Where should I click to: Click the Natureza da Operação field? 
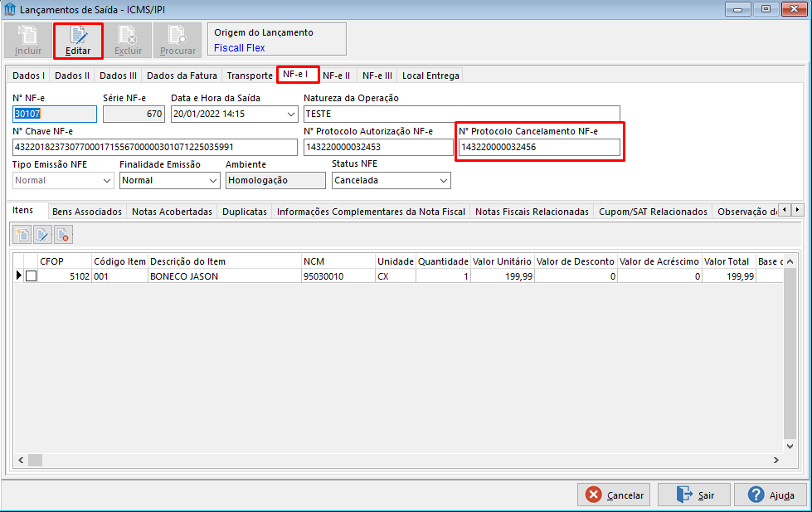461,114
